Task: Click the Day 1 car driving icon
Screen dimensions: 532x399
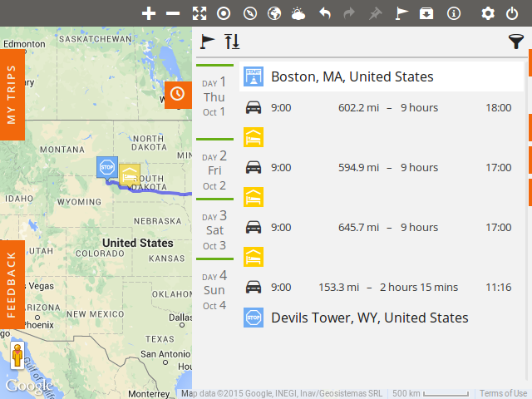Action: tap(254, 107)
